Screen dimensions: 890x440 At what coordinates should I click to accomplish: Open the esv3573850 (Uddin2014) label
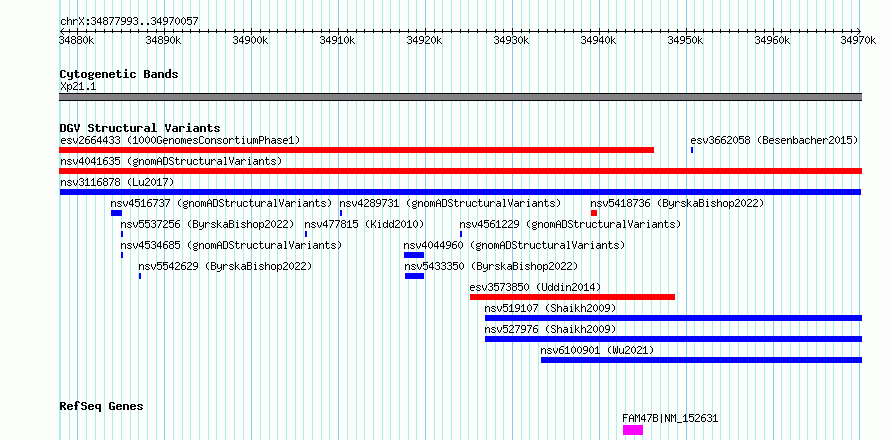pyautogui.click(x=535, y=287)
